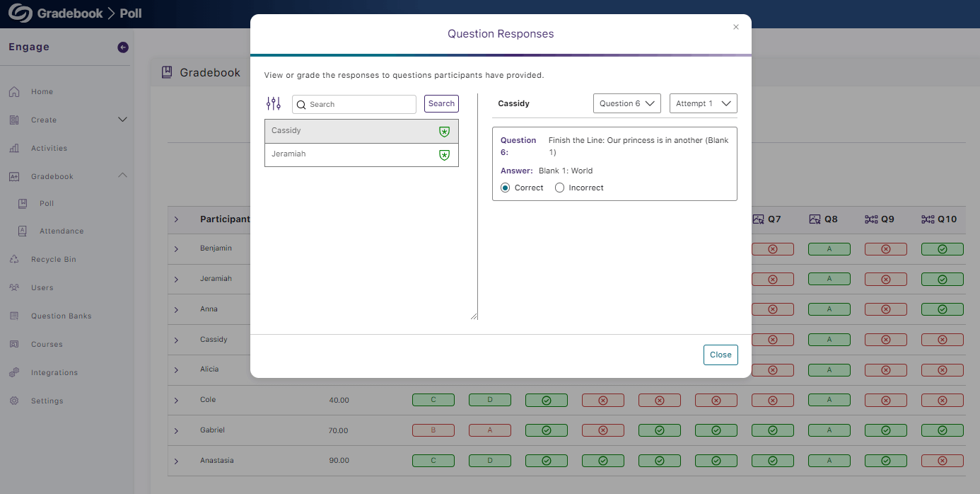The width and height of the screenshot is (980, 494).
Task: Click Gabriel's score 70.00
Action: (339, 430)
